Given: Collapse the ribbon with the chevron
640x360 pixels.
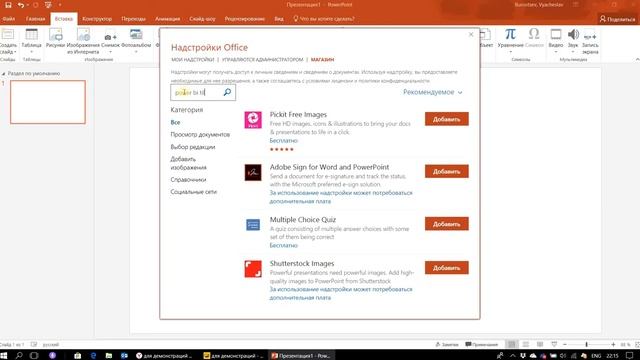Looking at the screenshot, I should [x=637, y=60].
